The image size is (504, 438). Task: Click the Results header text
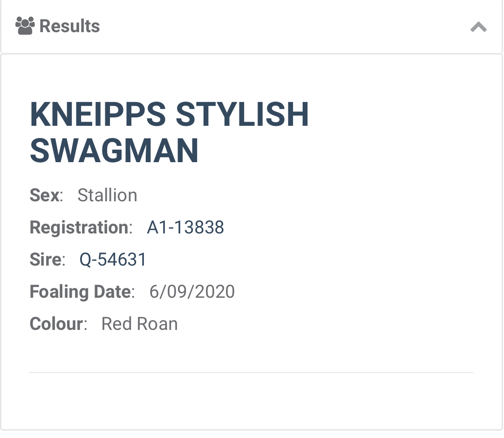click(x=69, y=26)
